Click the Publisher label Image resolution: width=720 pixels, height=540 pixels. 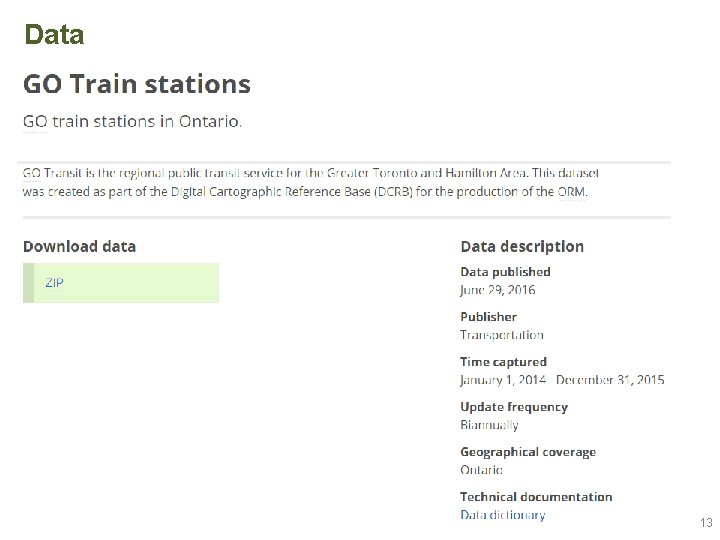point(488,316)
